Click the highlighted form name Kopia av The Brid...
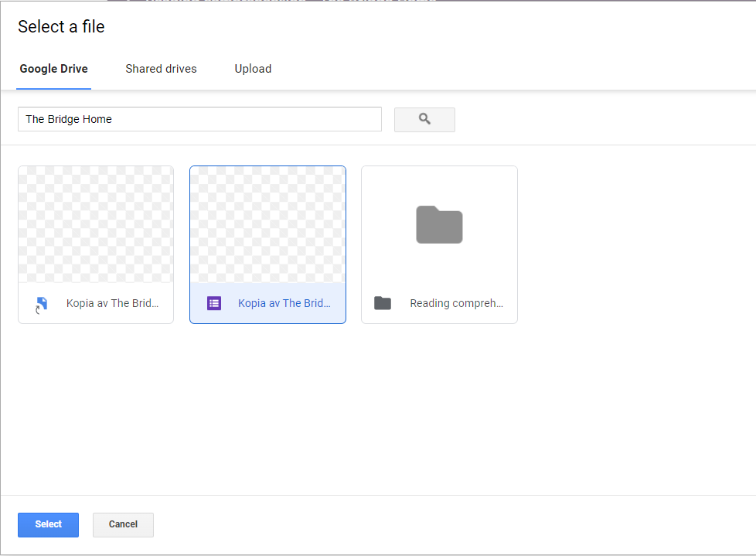Image resolution: width=756 pixels, height=556 pixels. click(x=284, y=303)
